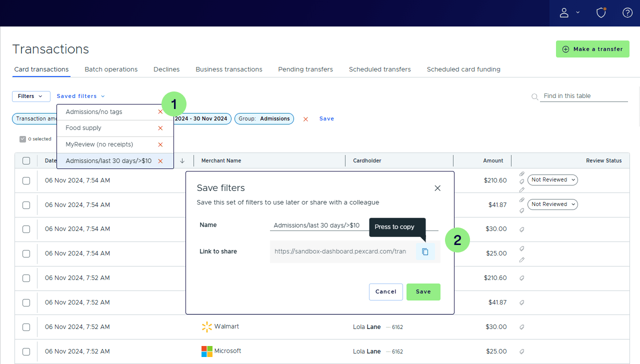This screenshot has width=640, height=364.
Task: Click tag icon on 7:54 AM $25.00 row
Action: [x=522, y=248]
